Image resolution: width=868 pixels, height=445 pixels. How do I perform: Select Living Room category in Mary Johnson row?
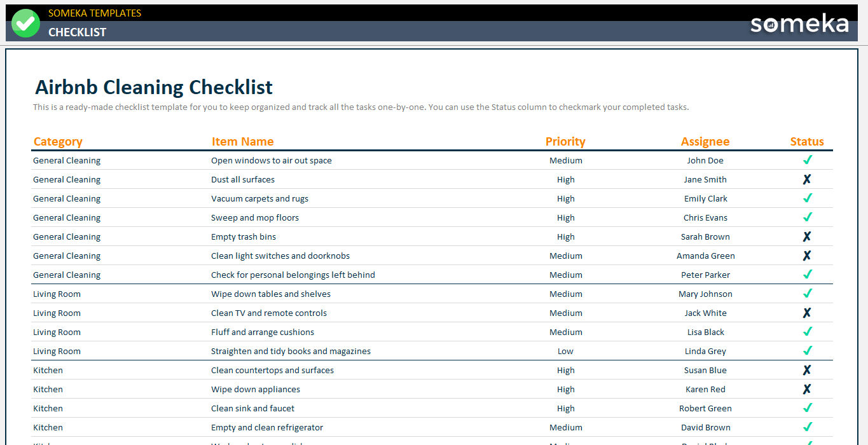pos(57,294)
